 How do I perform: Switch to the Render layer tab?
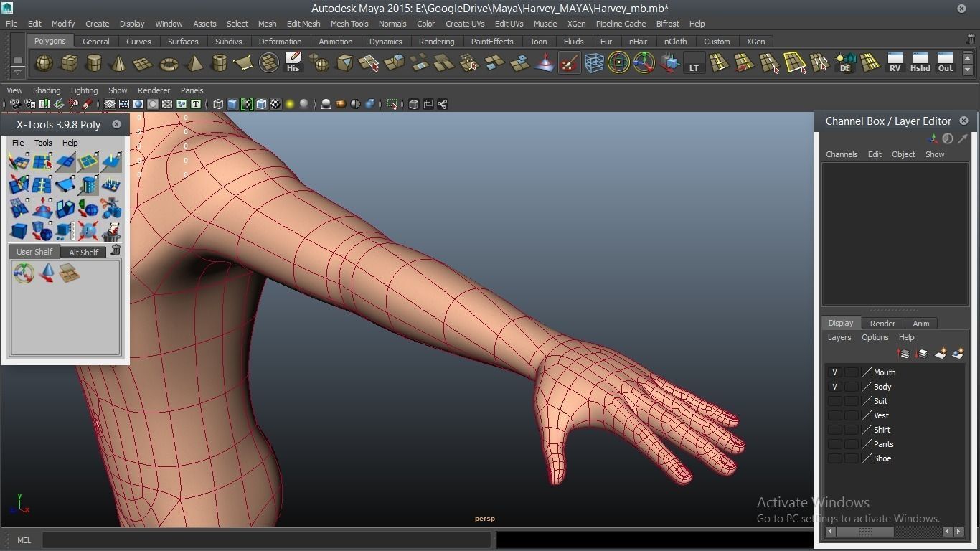point(882,324)
